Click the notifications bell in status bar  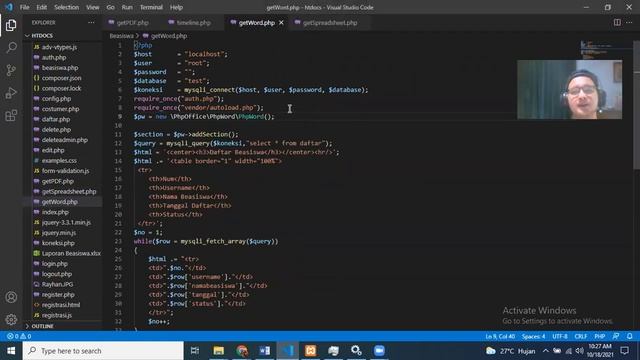[x=629, y=336]
